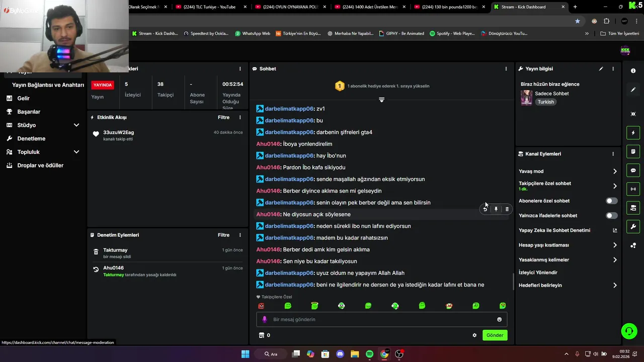Image resolution: width=644 pixels, height=362 pixels.
Task: Open Yapay Zeka ile Sohbet Denetimi external link
Action: [615, 230]
